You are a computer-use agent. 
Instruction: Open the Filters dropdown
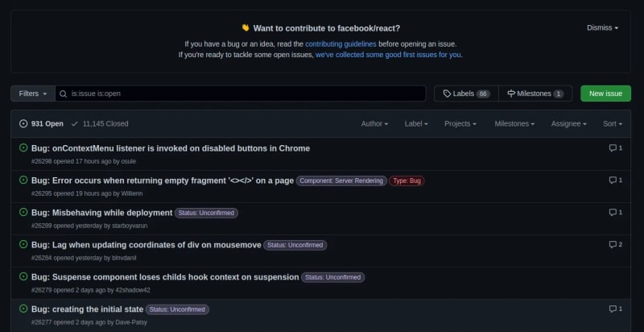(33, 93)
